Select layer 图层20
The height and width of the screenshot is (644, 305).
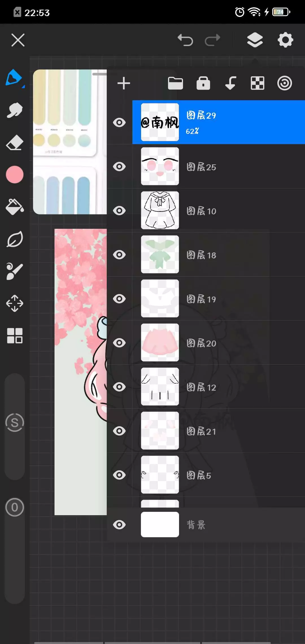point(219,343)
